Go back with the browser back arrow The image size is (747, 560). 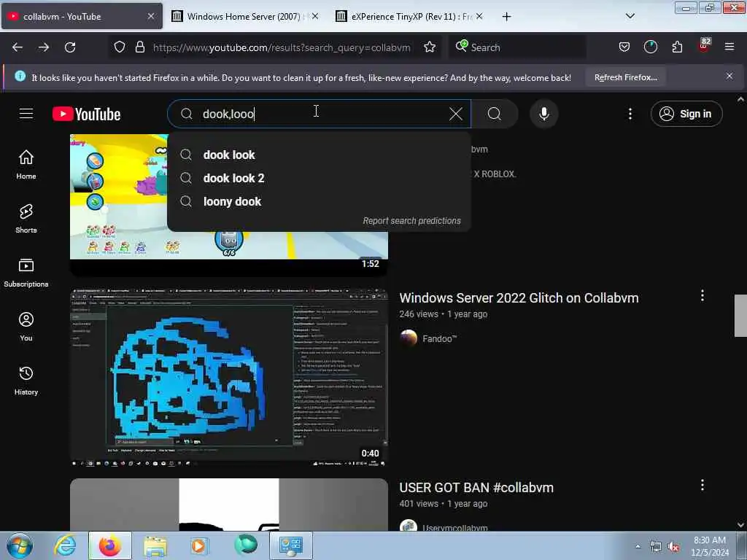pyautogui.click(x=18, y=47)
